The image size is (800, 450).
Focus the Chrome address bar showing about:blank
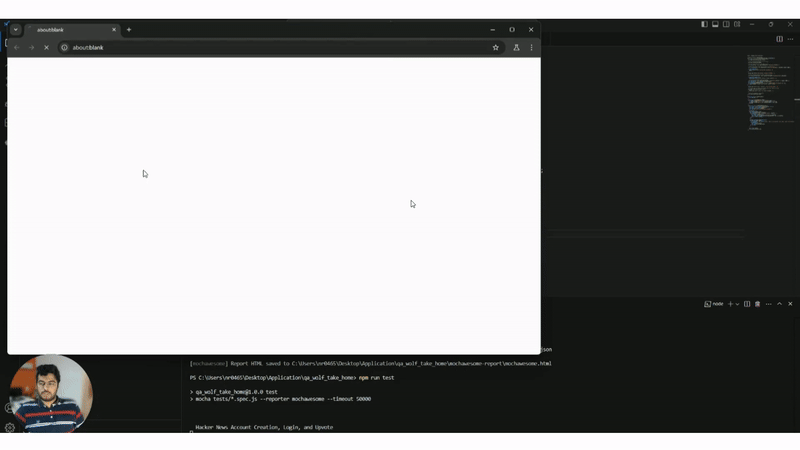(281, 47)
